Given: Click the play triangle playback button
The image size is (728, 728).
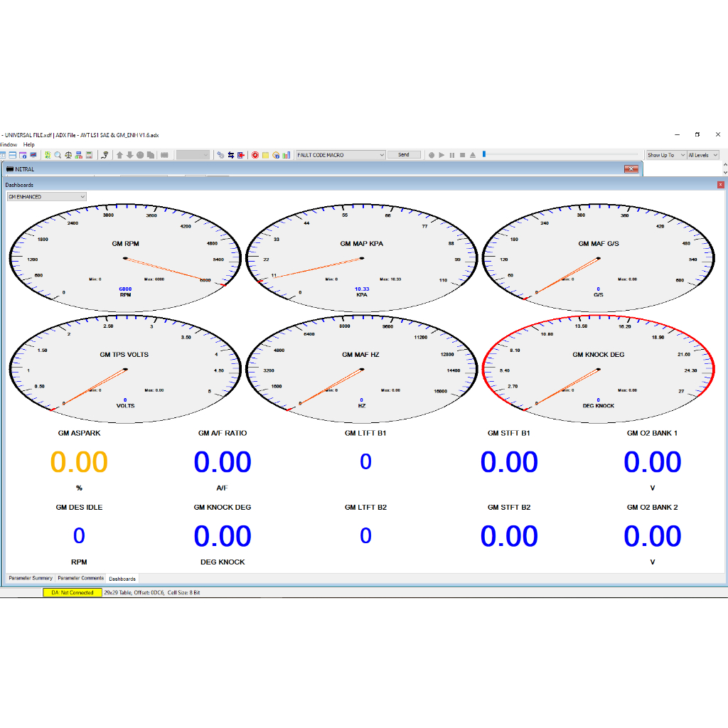Looking at the screenshot, I should pyautogui.click(x=441, y=155).
